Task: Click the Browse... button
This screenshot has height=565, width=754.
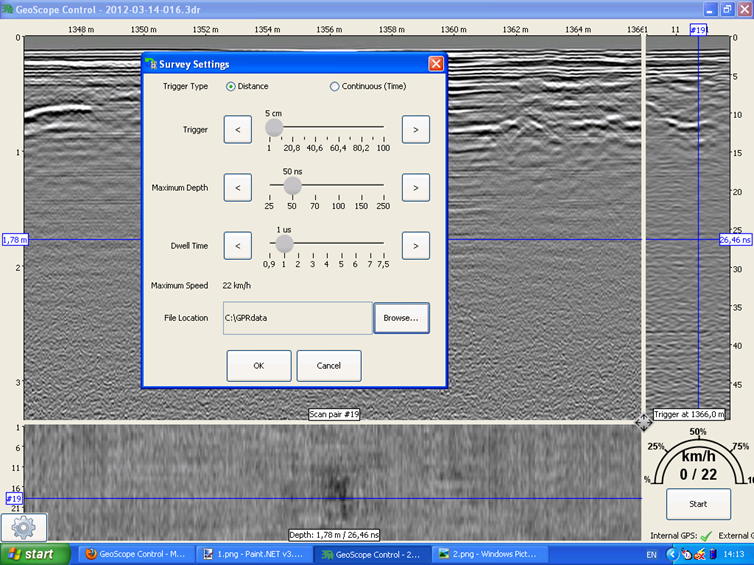Action: [x=401, y=318]
